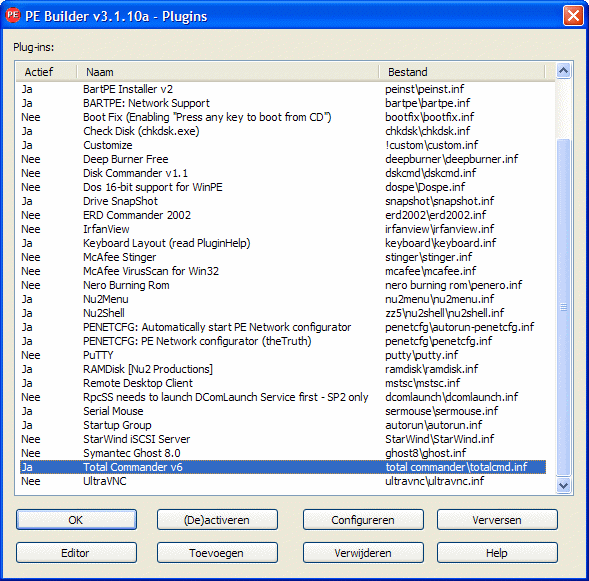Click the bootfix\bootfix.inf file entry

pos(429,117)
